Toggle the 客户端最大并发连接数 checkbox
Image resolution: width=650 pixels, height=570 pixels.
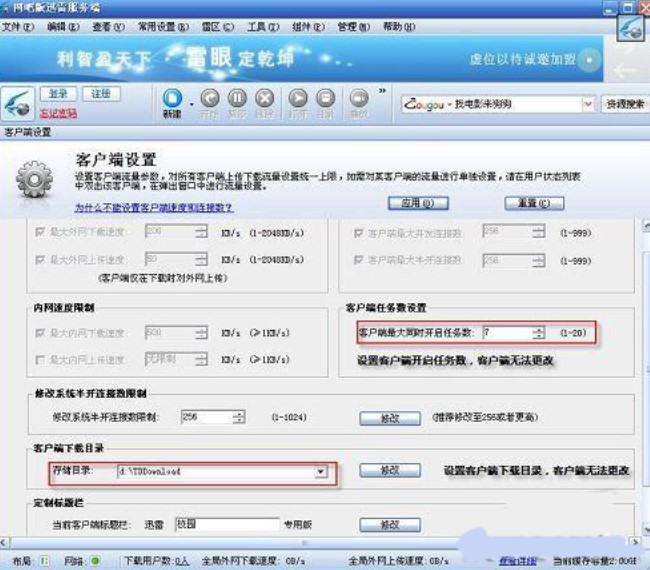click(x=358, y=233)
